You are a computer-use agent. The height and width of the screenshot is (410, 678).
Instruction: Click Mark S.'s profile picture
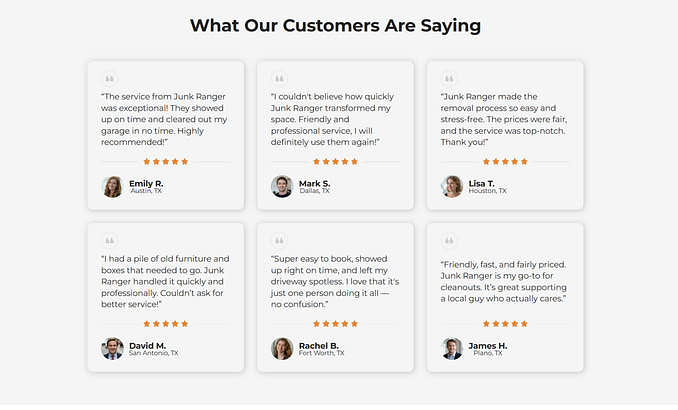282,187
